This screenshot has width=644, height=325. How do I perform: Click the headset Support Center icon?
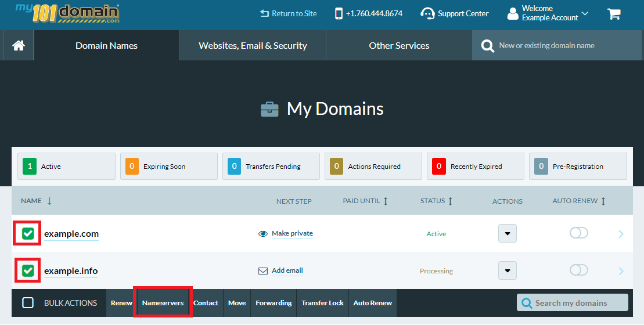tap(427, 13)
